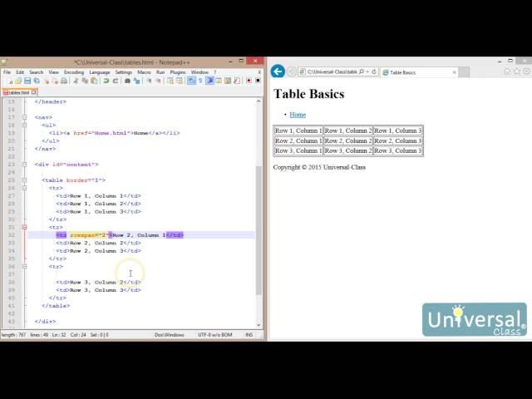Click the Redo arrow icon
The height and width of the screenshot is (399, 532).
[116, 81]
